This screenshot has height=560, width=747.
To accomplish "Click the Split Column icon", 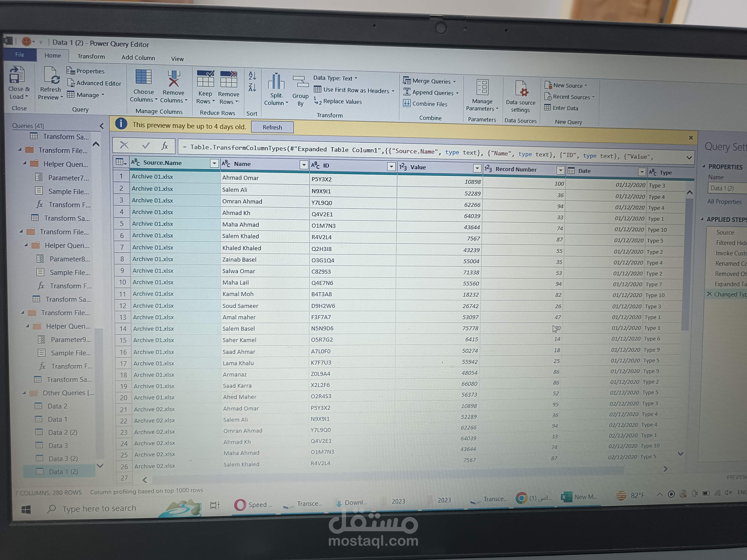I will coord(276,82).
